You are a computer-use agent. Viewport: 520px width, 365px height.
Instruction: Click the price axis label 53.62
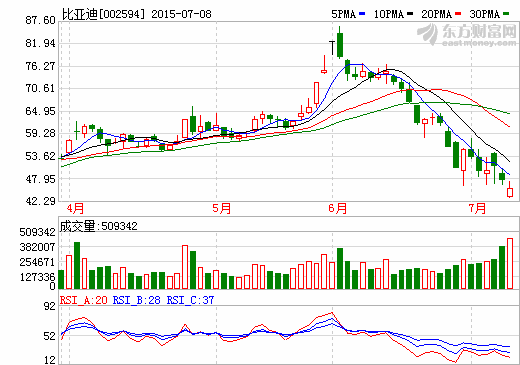pos(40,156)
